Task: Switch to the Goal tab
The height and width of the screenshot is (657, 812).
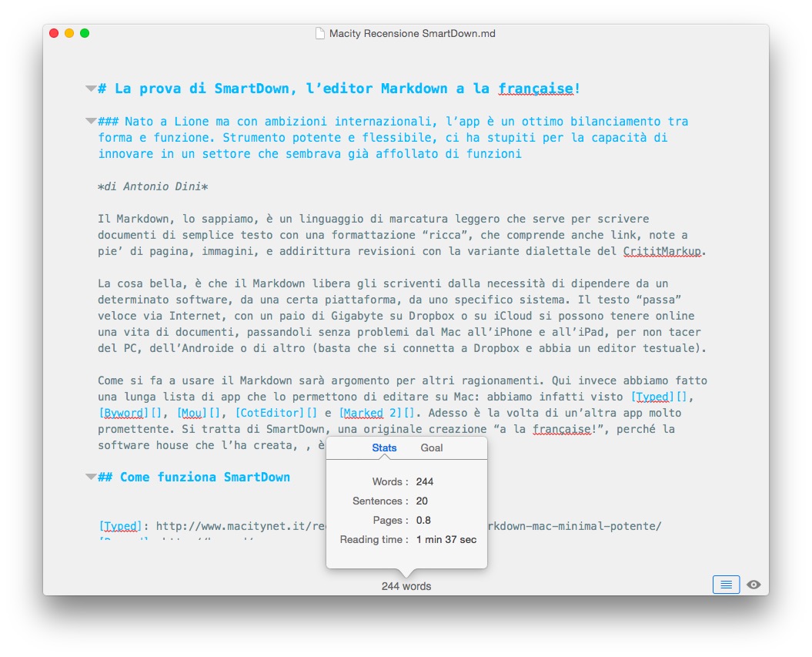Action: click(431, 447)
